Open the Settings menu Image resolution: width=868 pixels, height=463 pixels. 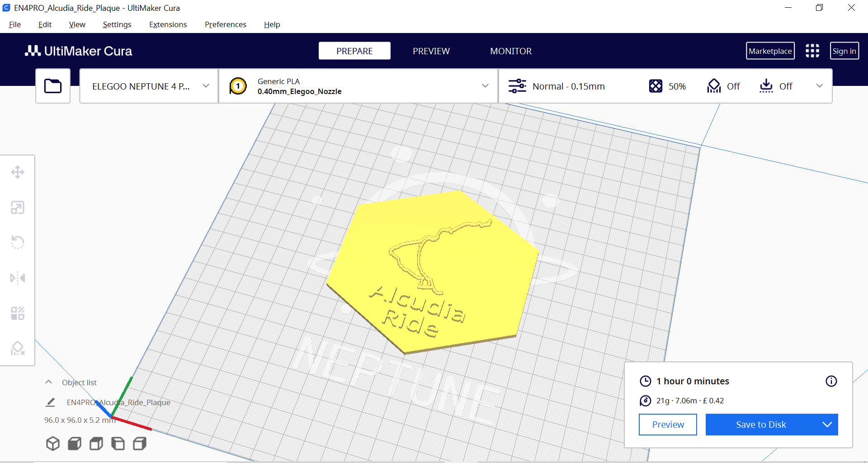pyautogui.click(x=117, y=24)
